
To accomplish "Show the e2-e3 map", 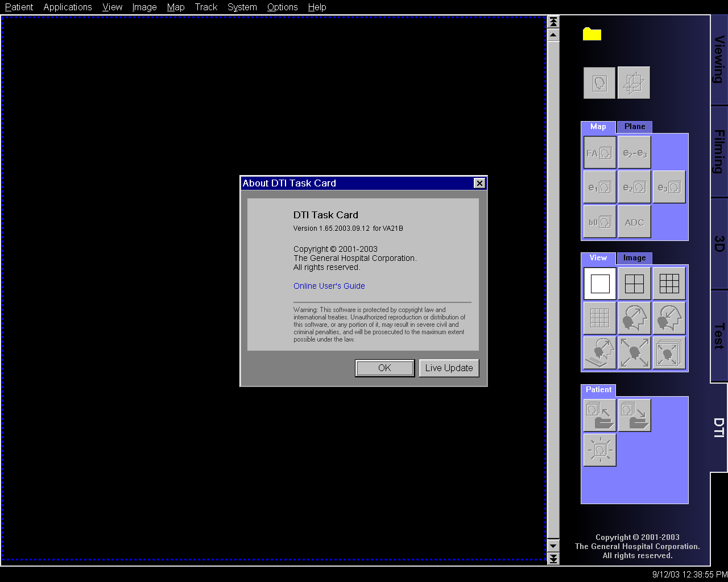I will pos(634,152).
